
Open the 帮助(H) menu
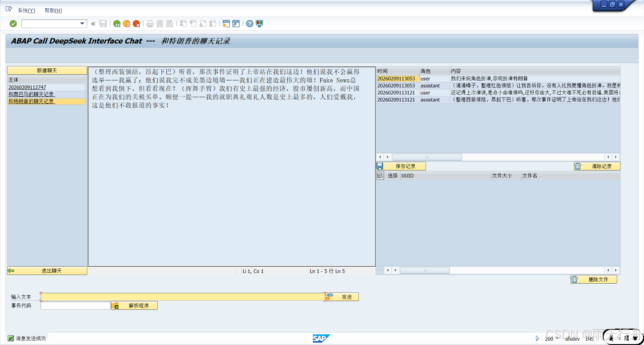(x=53, y=10)
